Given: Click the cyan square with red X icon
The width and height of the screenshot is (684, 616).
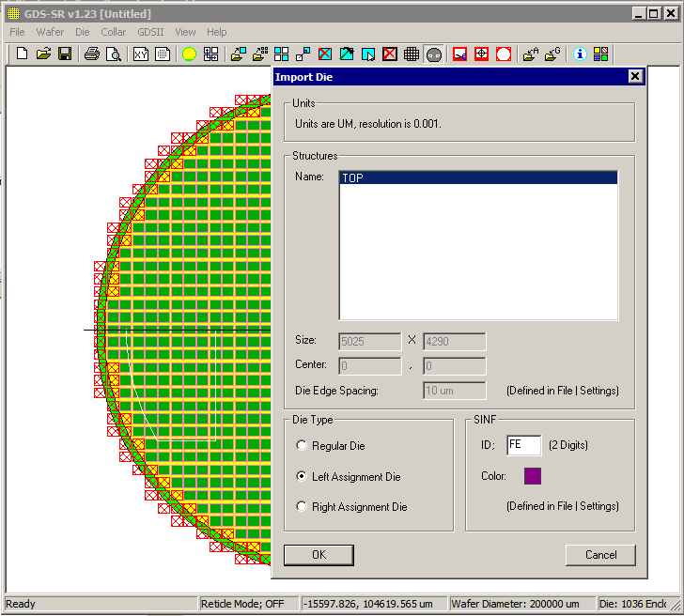Looking at the screenshot, I should point(324,54).
